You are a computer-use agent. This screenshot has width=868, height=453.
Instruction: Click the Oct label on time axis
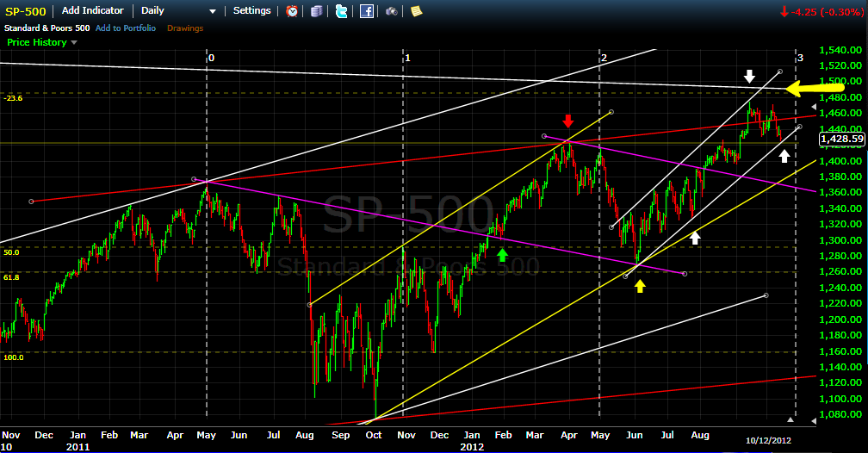(x=374, y=435)
